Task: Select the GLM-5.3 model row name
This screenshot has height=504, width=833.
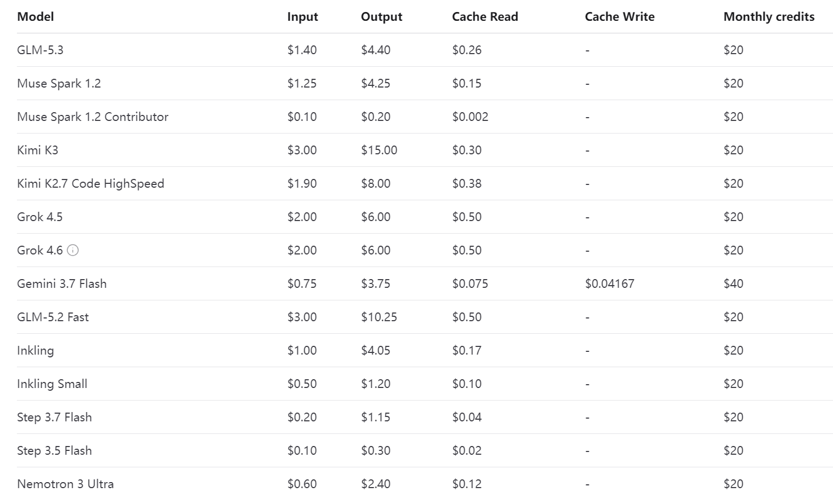Action: [x=41, y=50]
